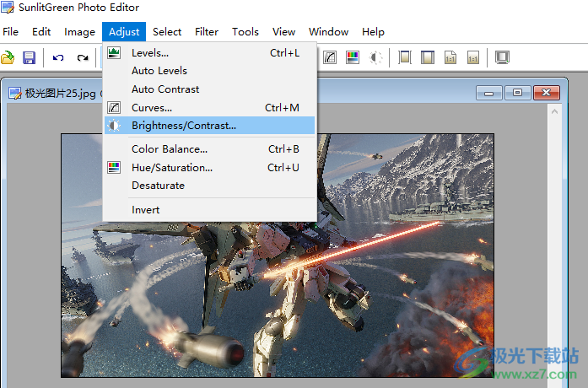Click the mecha battle image canvas
Screen dimensions: 588x388
pyautogui.click(x=278, y=256)
